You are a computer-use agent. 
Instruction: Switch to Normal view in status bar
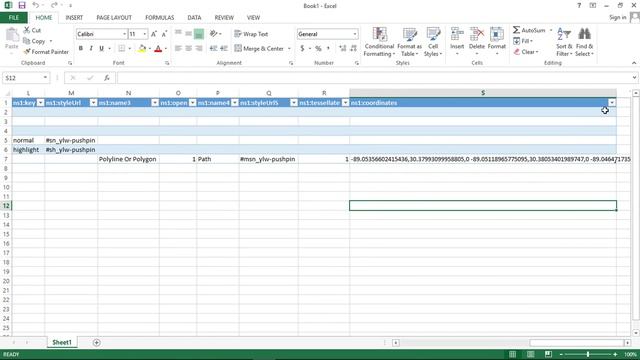[x=512, y=354]
